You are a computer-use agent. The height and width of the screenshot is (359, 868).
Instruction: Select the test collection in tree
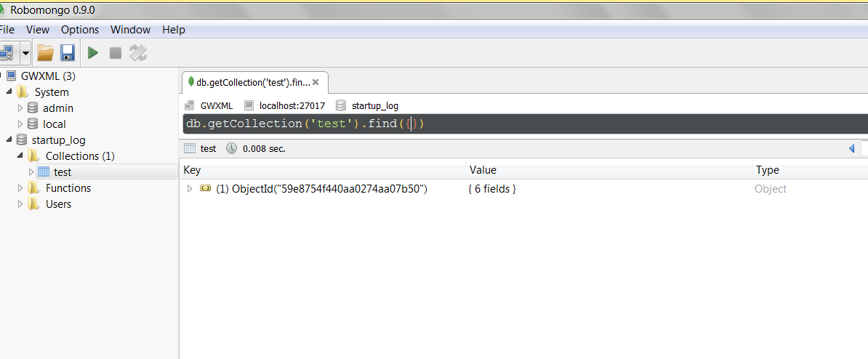pyautogui.click(x=63, y=172)
